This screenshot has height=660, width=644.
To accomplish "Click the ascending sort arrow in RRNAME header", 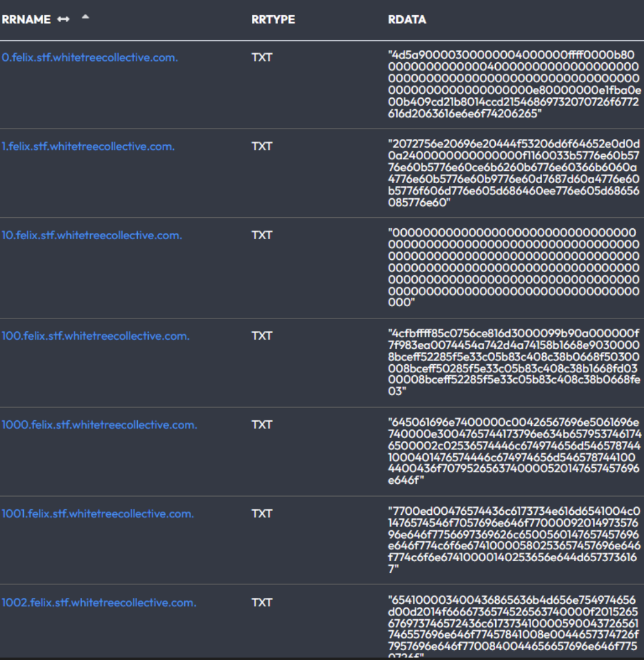I will pyautogui.click(x=85, y=17).
